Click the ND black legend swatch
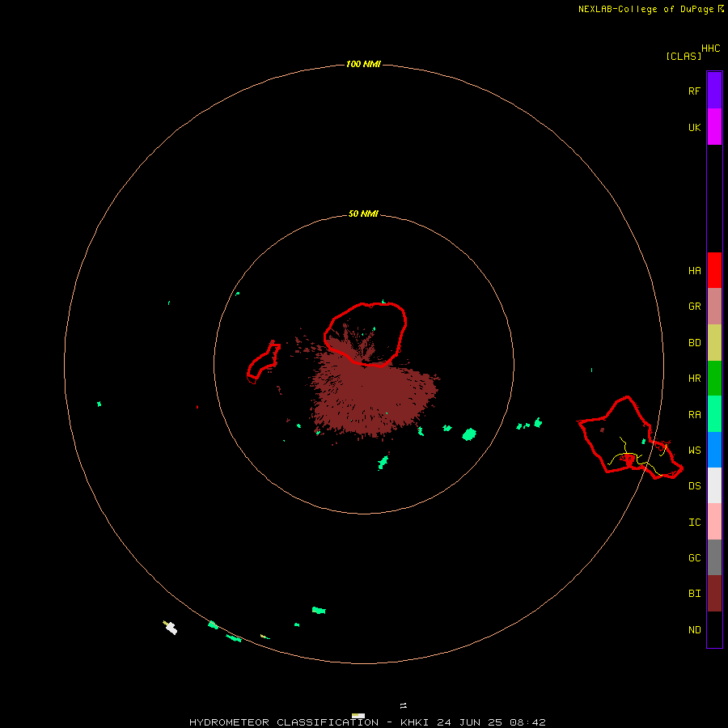The image size is (728, 728). pos(714,629)
